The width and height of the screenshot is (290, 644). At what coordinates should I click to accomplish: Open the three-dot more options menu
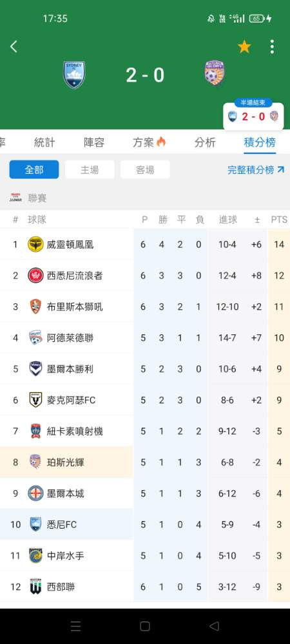click(x=272, y=47)
